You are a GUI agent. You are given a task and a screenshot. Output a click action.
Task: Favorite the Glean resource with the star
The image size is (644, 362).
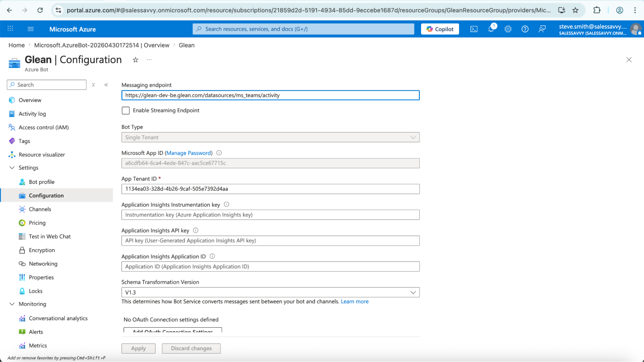(x=136, y=60)
